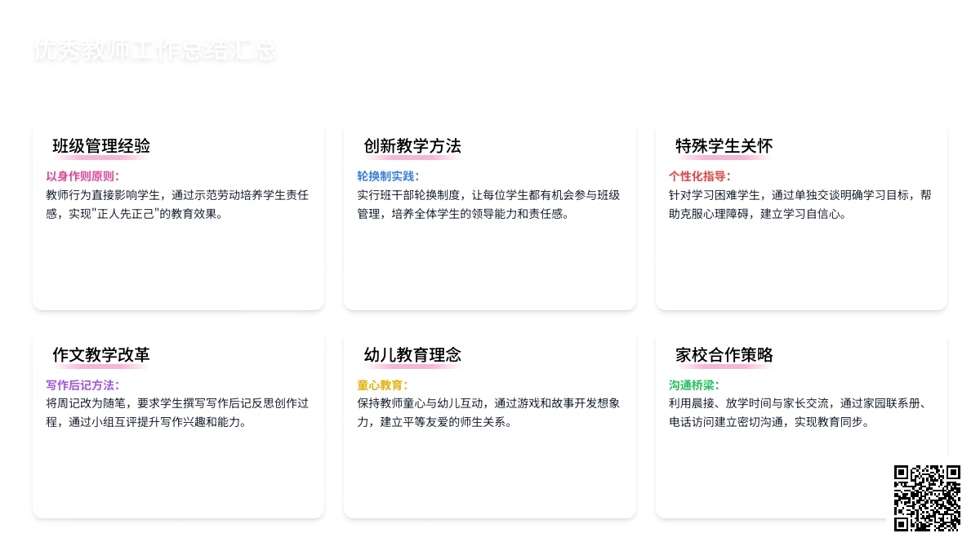Screen dimensions: 980x551
Task: Click the blue label 轮换制实践
Action: 388,176
